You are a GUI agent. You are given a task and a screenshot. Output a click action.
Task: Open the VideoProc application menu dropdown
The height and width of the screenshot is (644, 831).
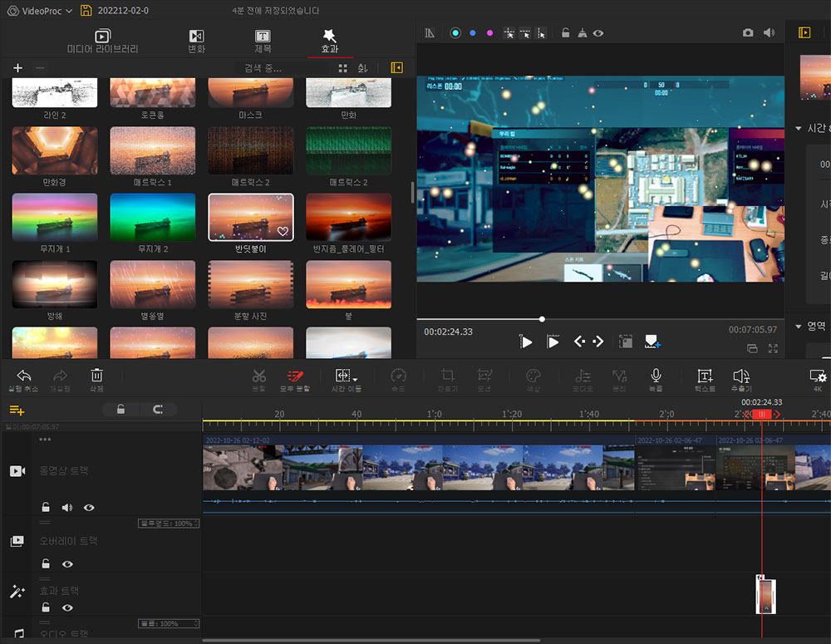68,11
